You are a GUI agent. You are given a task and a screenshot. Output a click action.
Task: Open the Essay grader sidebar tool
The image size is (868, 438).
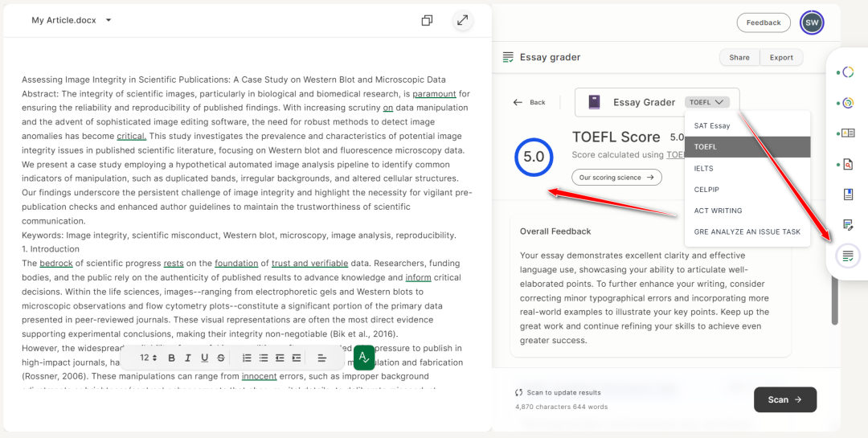(x=847, y=256)
